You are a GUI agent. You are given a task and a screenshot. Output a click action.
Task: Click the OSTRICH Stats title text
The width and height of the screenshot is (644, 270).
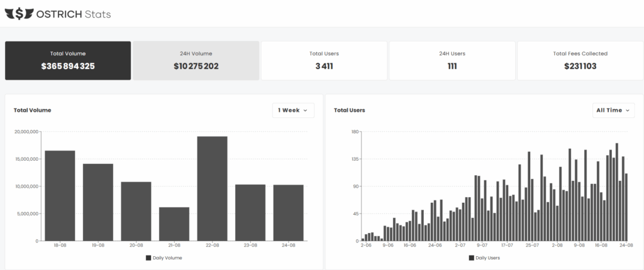[73, 13]
